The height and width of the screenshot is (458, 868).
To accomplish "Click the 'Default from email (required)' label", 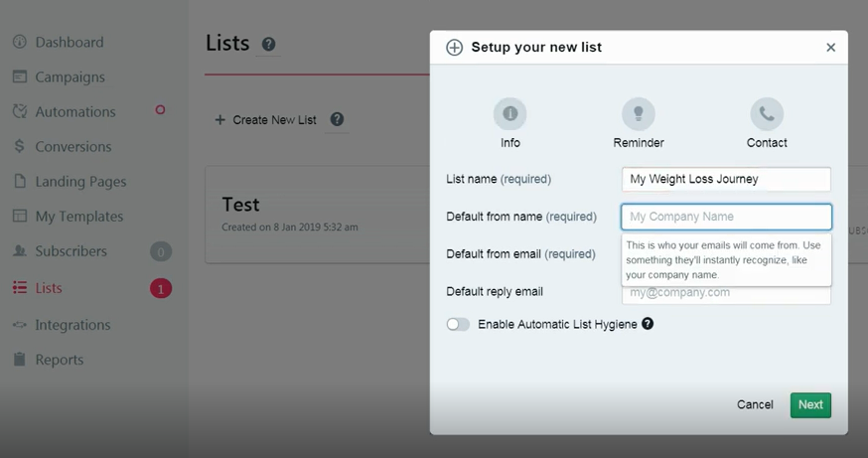I will [x=521, y=254].
